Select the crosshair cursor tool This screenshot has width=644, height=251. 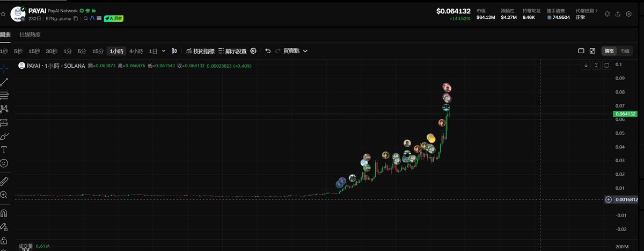4,68
